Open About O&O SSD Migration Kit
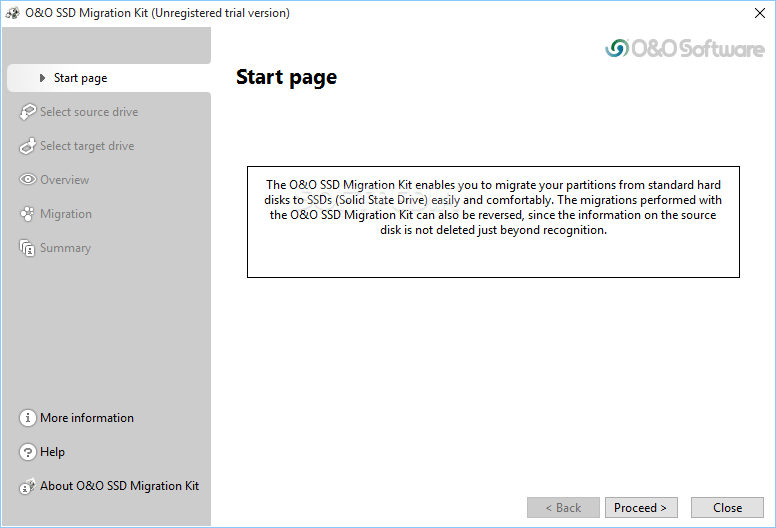776x528 pixels. [x=119, y=486]
